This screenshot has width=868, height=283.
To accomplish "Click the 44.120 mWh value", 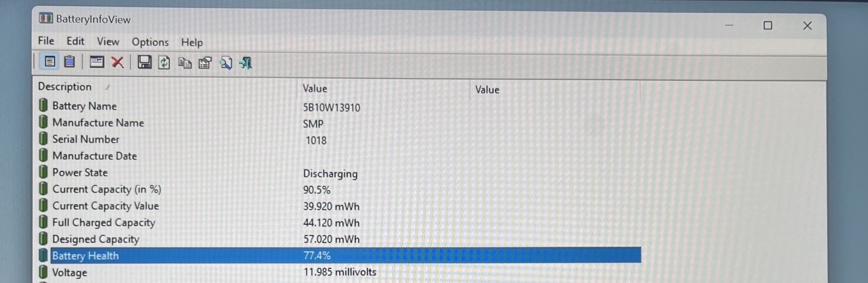I will pyautogui.click(x=331, y=223).
